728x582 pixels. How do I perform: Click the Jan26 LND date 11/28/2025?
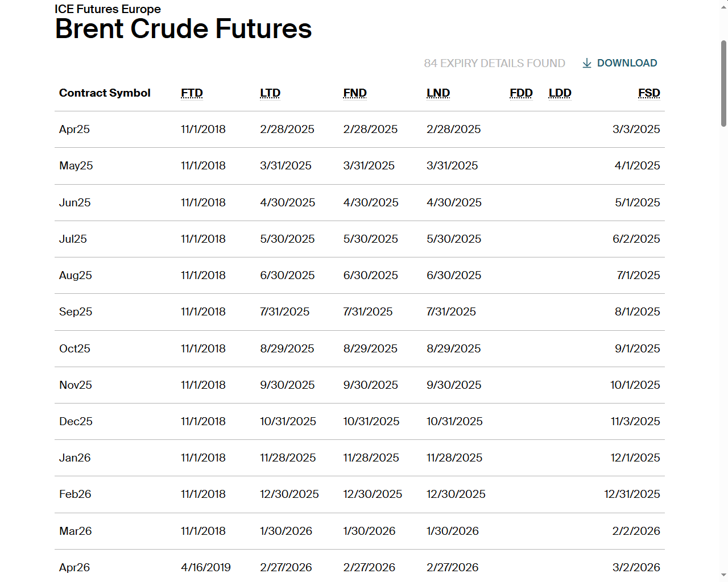454,458
